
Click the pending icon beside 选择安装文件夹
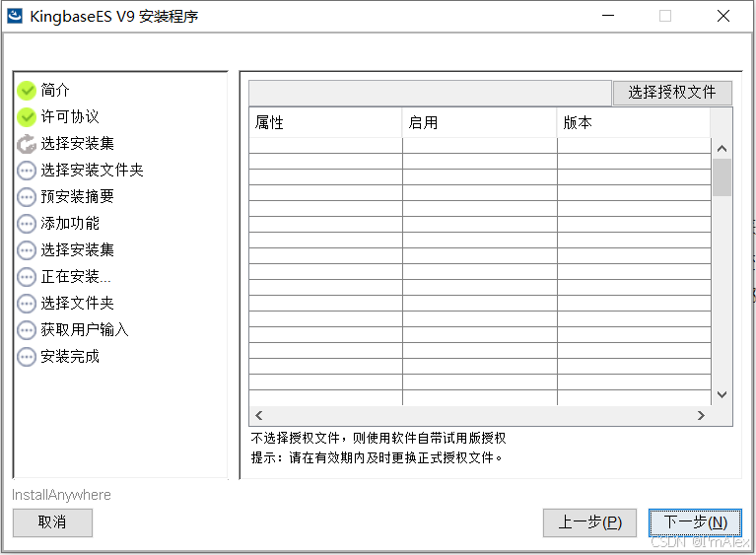[x=27, y=171]
